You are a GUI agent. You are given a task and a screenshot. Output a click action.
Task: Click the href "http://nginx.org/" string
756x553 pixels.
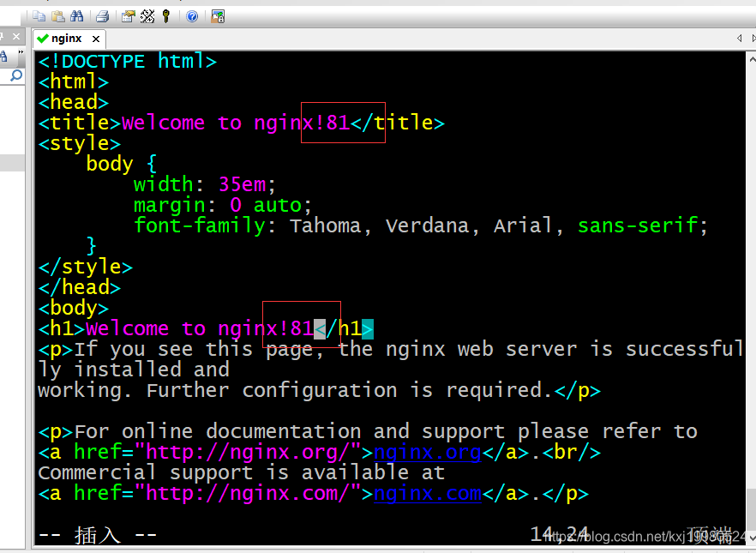click(x=247, y=452)
